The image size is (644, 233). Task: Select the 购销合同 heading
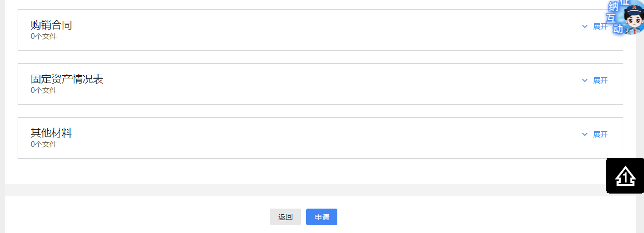click(x=51, y=24)
